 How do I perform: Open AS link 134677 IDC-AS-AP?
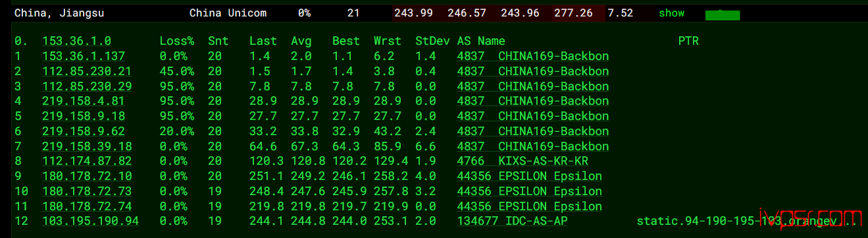pyautogui.click(x=513, y=221)
